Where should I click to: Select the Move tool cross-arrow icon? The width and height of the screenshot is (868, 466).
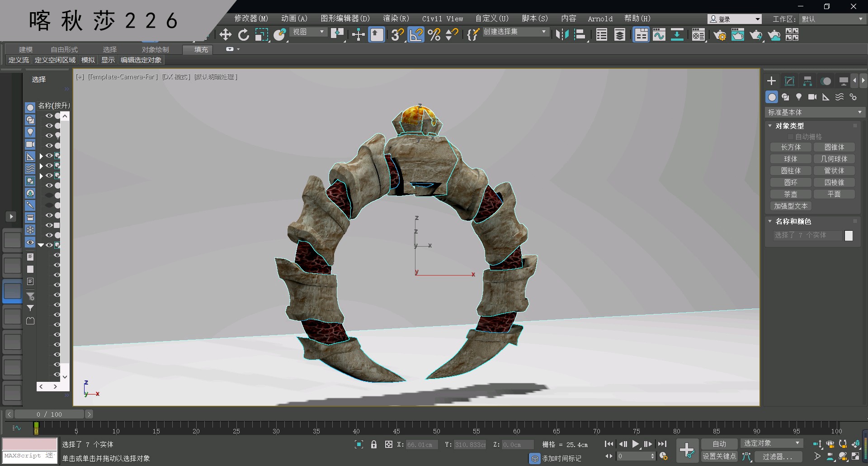(x=225, y=35)
